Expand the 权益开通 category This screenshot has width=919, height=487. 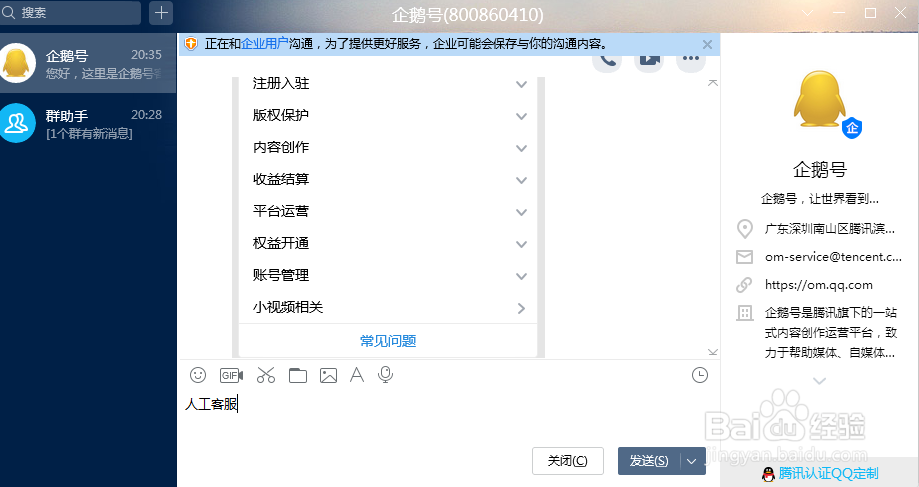click(x=521, y=244)
